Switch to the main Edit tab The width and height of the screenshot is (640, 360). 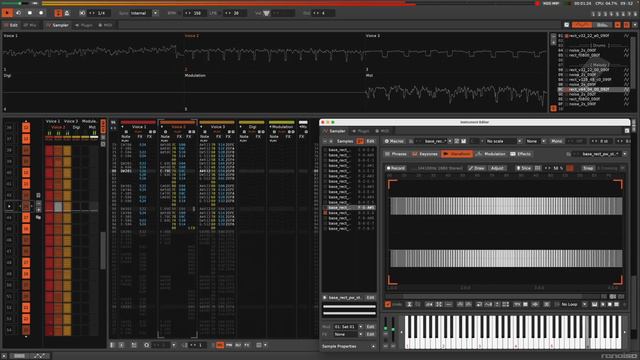pyautogui.click(x=11, y=25)
